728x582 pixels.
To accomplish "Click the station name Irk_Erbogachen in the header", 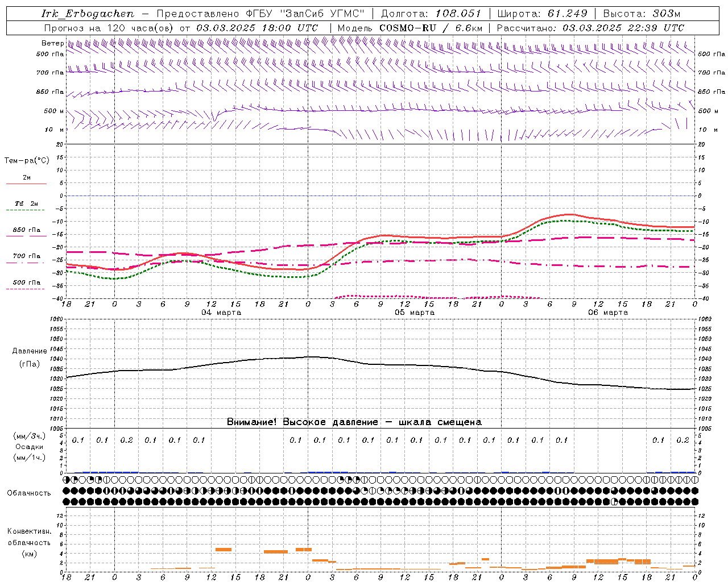I will (x=88, y=14).
